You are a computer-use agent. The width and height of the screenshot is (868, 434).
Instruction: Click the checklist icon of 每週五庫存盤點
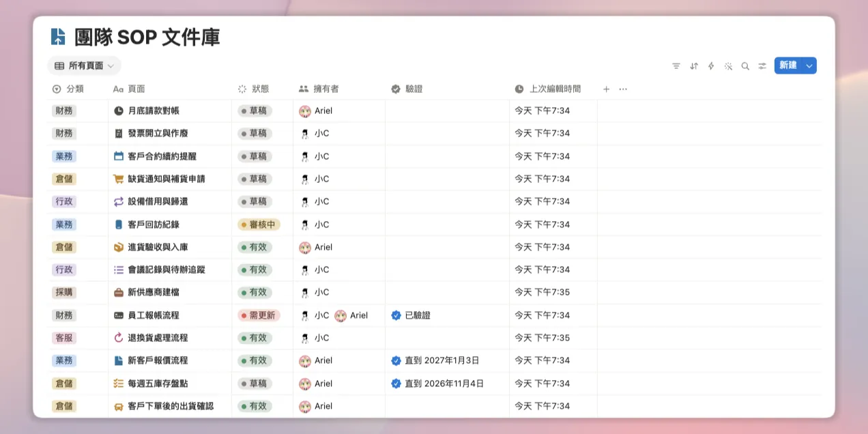coord(119,384)
